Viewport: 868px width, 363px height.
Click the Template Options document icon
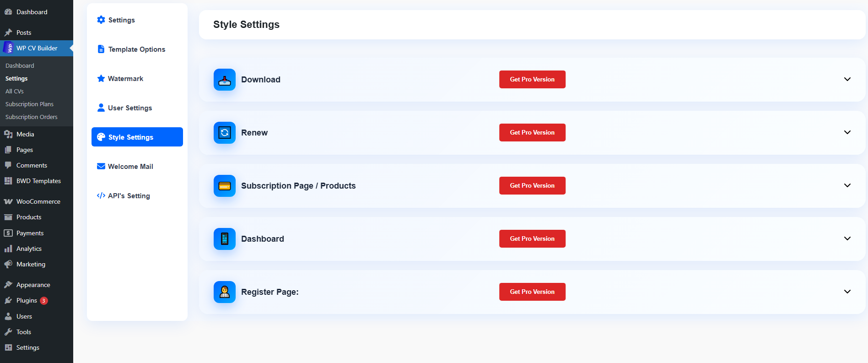point(101,49)
